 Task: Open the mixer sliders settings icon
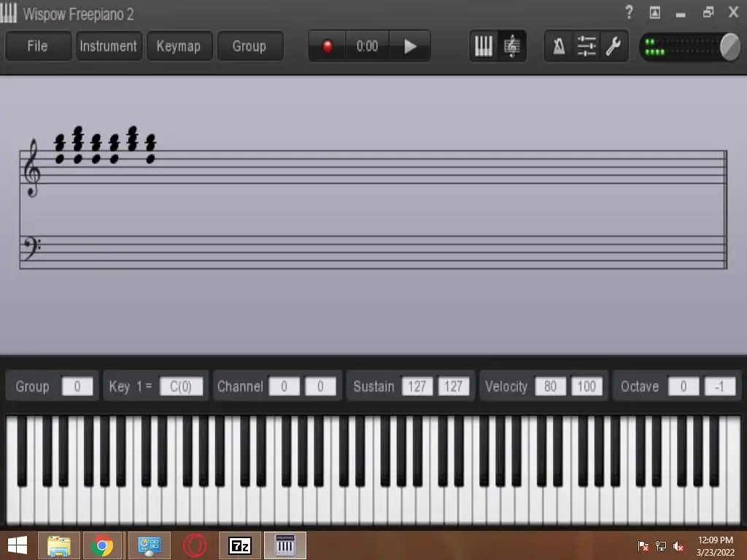[x=587, y=46]
